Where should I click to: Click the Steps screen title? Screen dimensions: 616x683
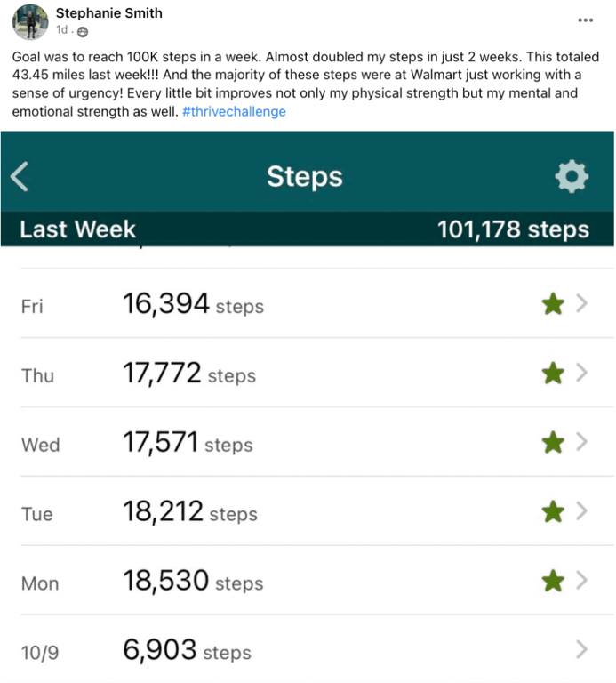click(x=304, y=176)
